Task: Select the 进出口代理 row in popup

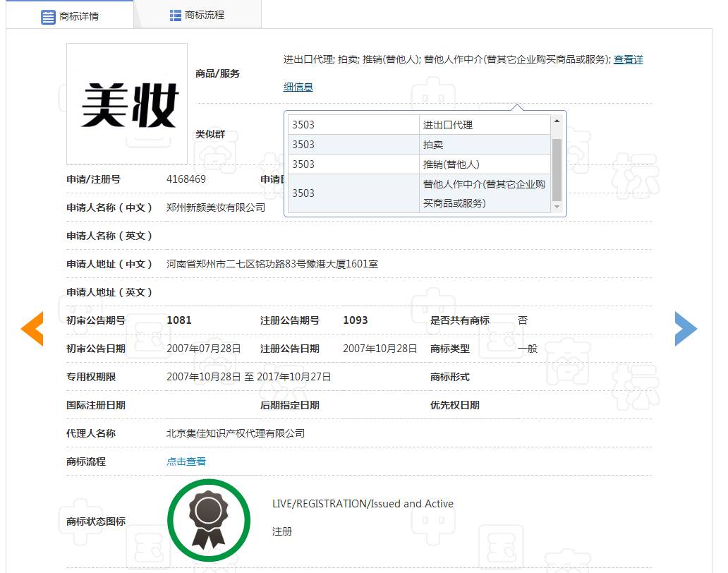Action: [x=447, y=125]
